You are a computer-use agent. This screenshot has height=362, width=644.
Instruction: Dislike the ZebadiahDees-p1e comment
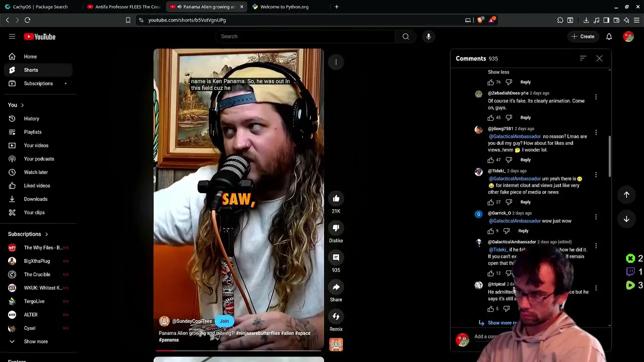coord(509,118)
